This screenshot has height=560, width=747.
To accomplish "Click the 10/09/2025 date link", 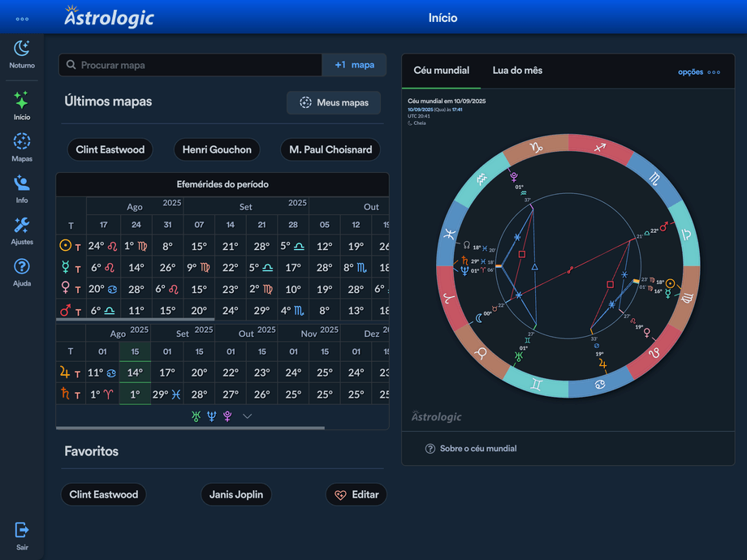I will click(421, 110).
